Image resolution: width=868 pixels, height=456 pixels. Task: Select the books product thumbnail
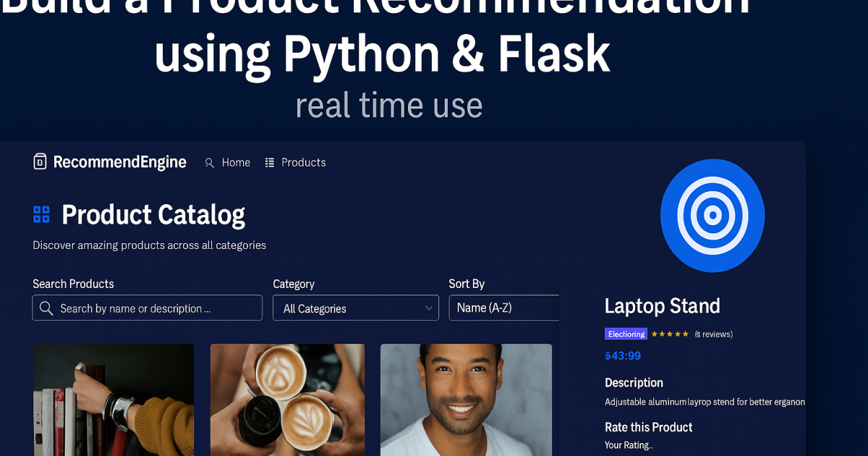click(113, 400)
